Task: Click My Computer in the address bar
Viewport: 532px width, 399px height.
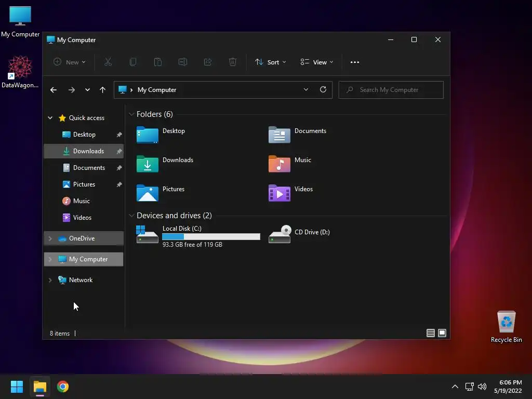Action: pos(157,90)
